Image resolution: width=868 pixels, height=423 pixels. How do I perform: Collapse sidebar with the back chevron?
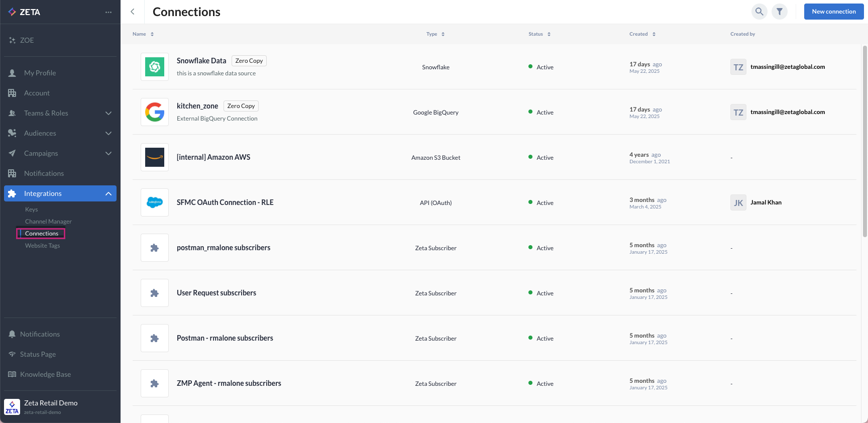click(133, 12)
